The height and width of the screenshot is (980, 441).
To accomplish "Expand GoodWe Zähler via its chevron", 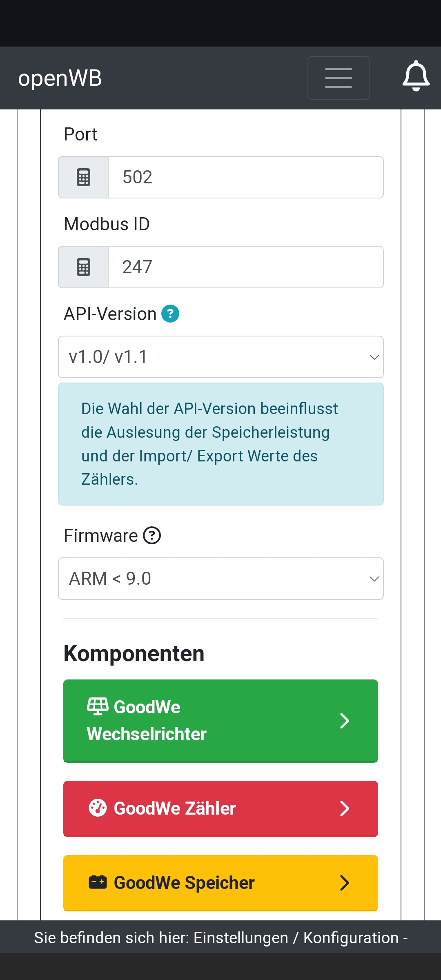I will [345, 808].
